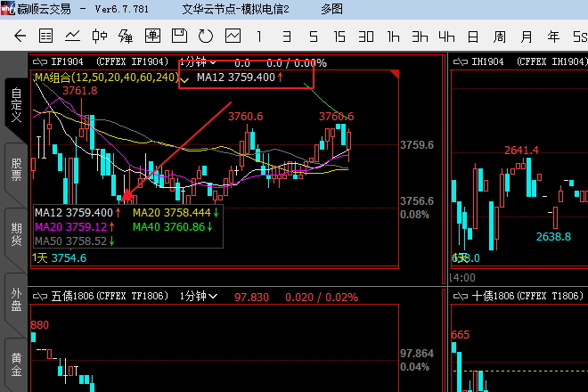588x392 pixels.
Task: Click the 3759.6 price axis value
Action: [417, 145]
